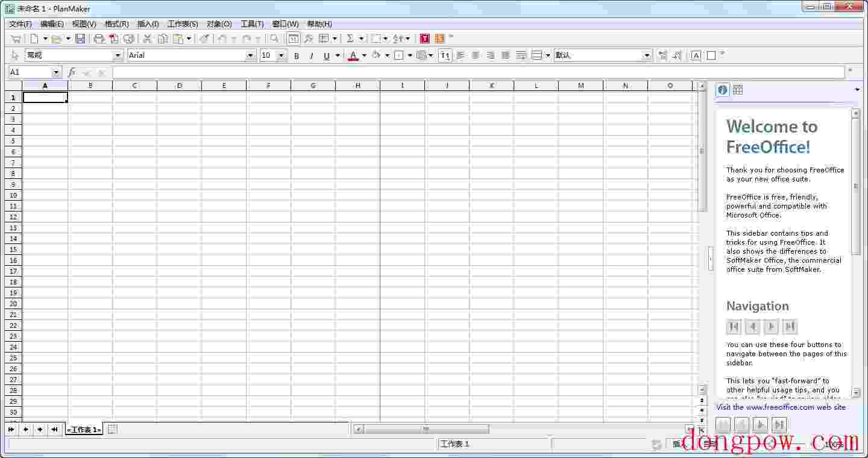Click the cut scissors icon
The height and width of the screenshot is (458, 868).
pos(147,39)
